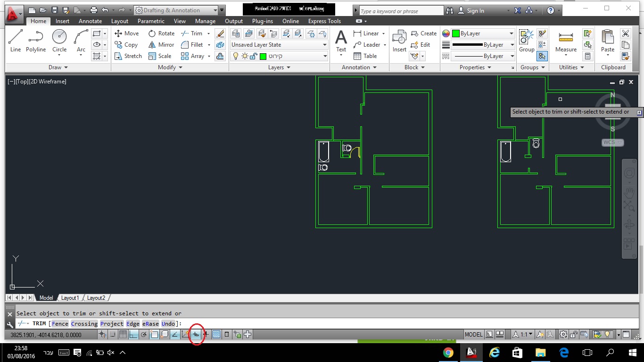
Task: Open the ByLayer linetype dropdown
Action: [483, 56]
